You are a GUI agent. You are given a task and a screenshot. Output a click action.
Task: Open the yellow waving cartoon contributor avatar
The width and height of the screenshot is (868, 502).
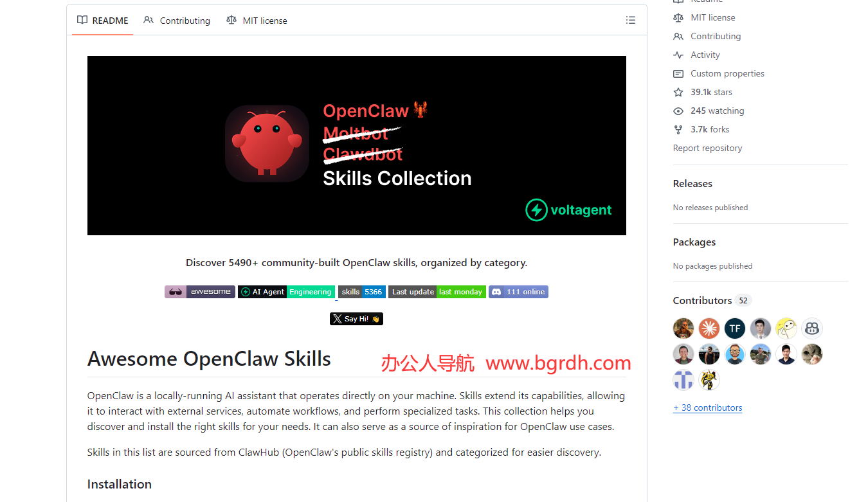[x=786, y=328]
